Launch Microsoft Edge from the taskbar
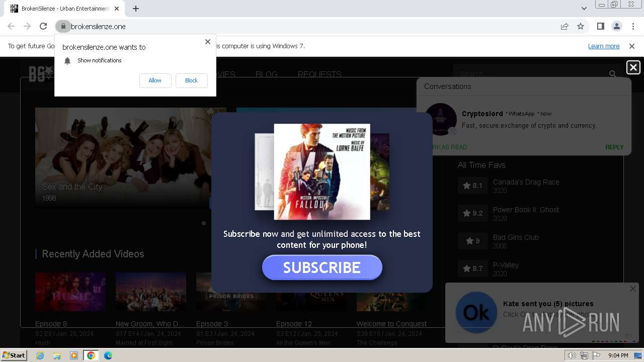Screen dimensions: 644x362 point(108,355)
